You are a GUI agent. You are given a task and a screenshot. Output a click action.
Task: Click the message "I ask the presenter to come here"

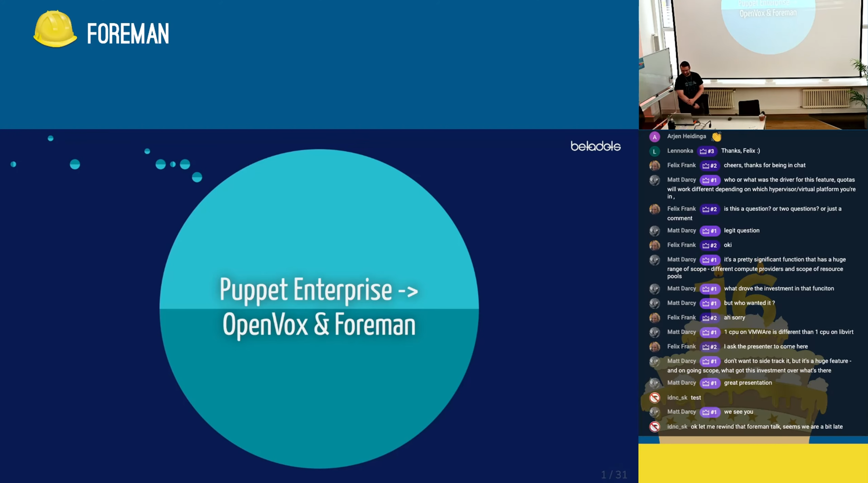[x=766, y=346]
